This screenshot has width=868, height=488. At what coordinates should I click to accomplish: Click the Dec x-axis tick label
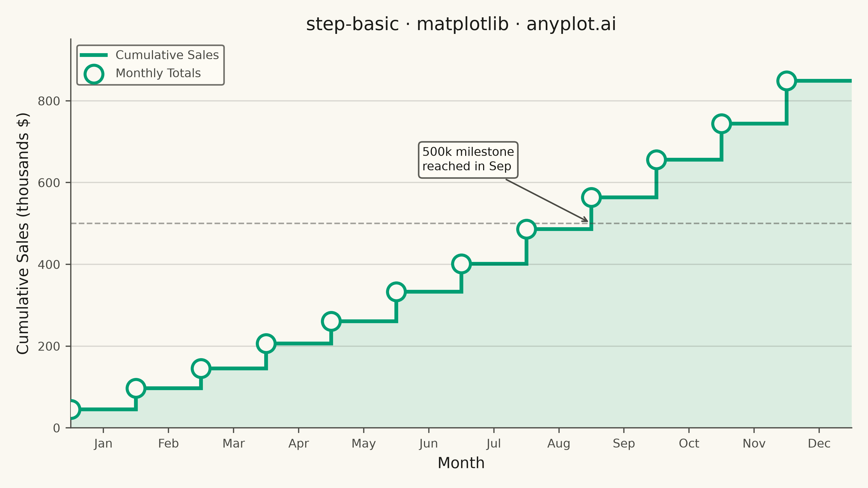click(819, 444)
